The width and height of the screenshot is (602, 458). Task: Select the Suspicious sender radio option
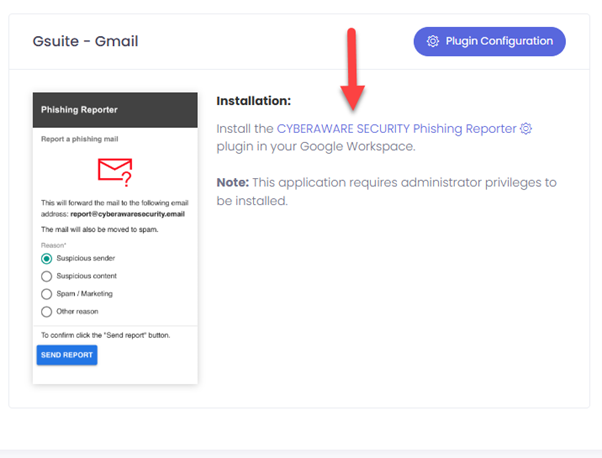[x=46, y=258]
